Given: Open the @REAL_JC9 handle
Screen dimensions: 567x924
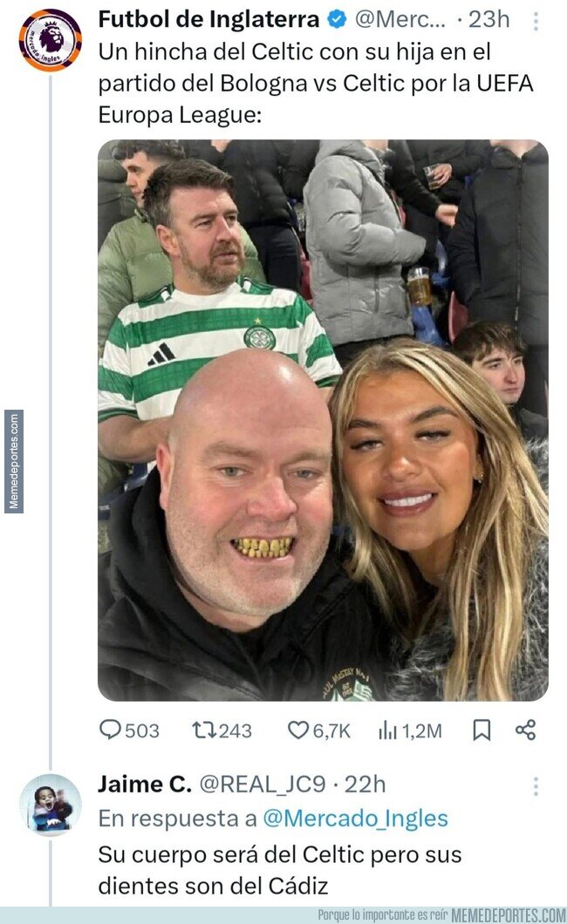Looking at the screenshot, I should (263, 784).
